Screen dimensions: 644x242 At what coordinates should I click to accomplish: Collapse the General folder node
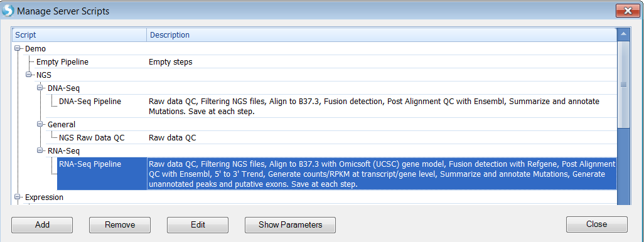click(40, 124)
